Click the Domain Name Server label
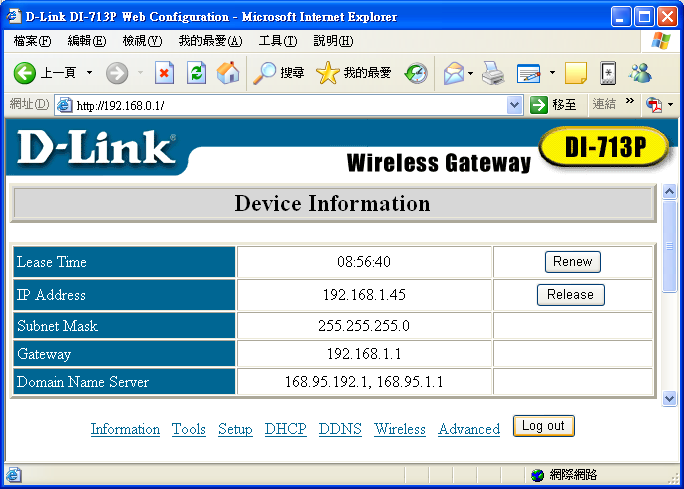Screen dimensions: 684x489 pos(83,382)
